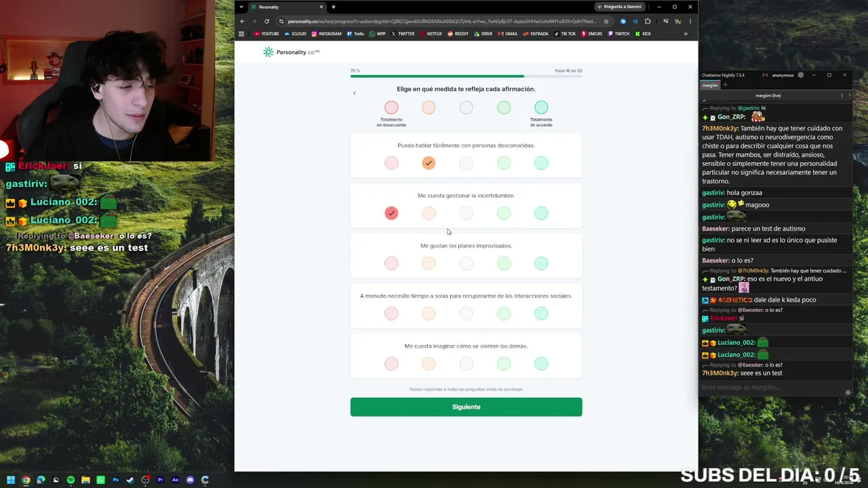
Task: Select neutral for 'hablar fácilmente con personas desconocidas'
Action: (466, 163)
